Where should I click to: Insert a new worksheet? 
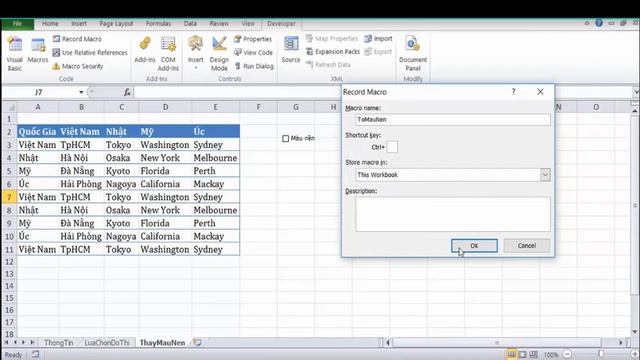tap(197, 342)
